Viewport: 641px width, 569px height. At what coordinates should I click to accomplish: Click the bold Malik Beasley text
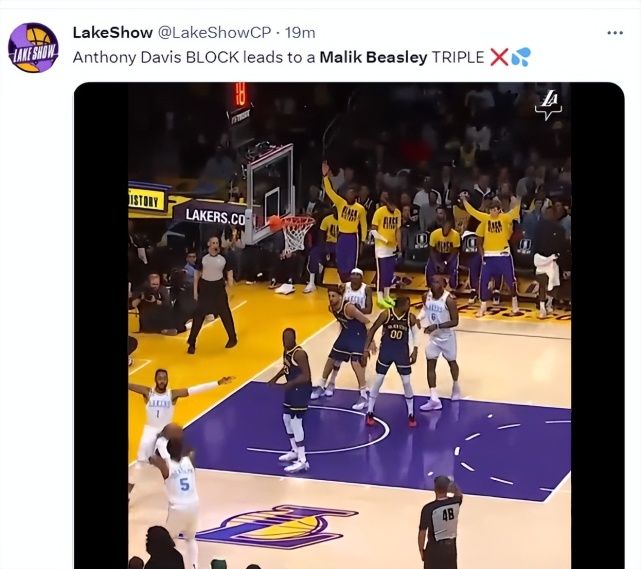point(373,58)
